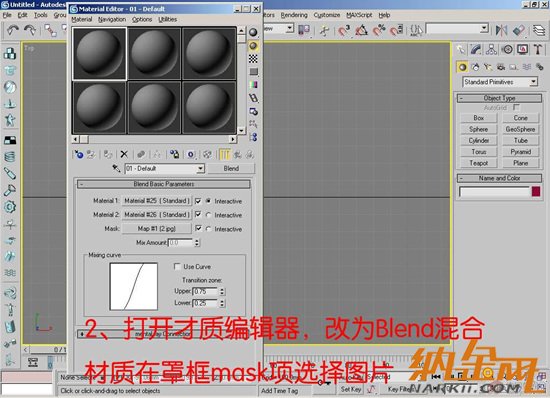Click the 3D Snaps toggle icon
The width and height of the screenshot is (550, 398).
click(x=344, y=31)
